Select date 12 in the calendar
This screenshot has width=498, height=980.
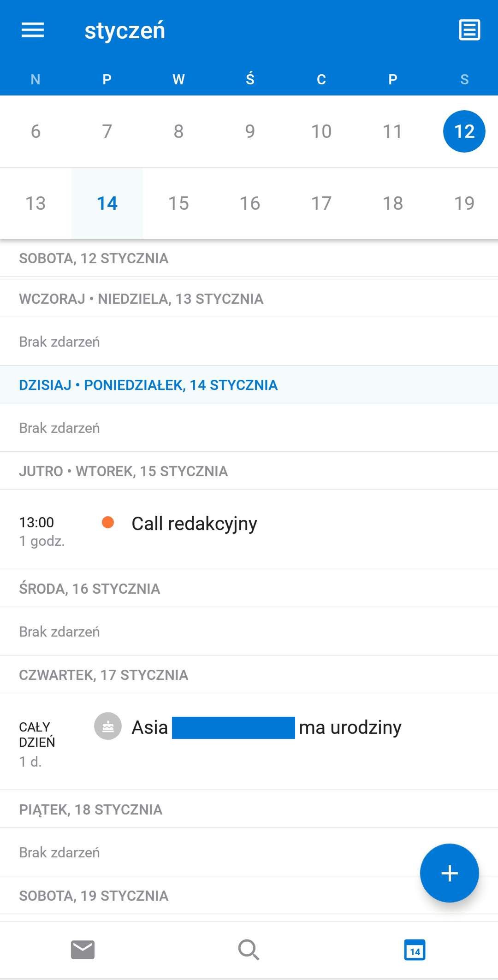pos(464,131)
